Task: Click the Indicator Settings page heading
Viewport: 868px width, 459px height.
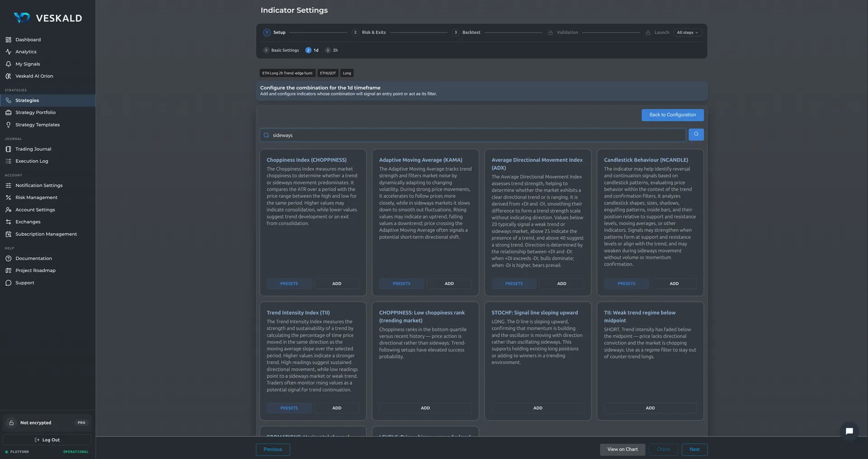Action: 294,10
